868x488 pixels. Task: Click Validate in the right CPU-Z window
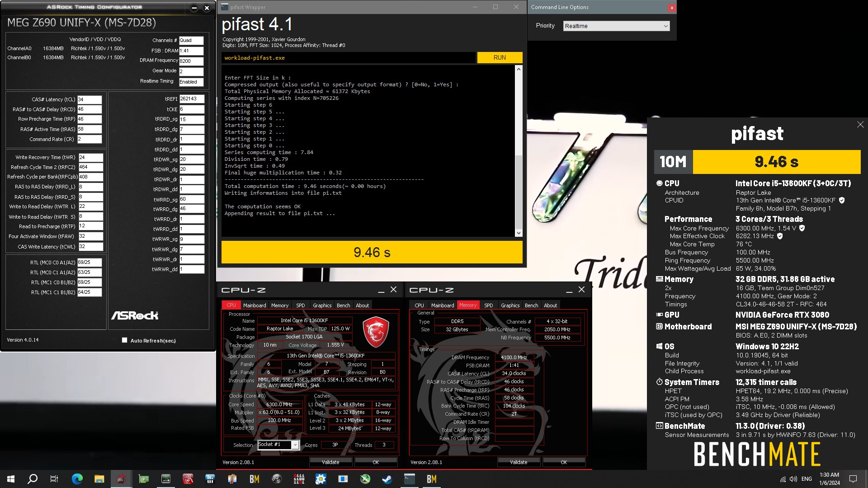[x=519, y=462]
